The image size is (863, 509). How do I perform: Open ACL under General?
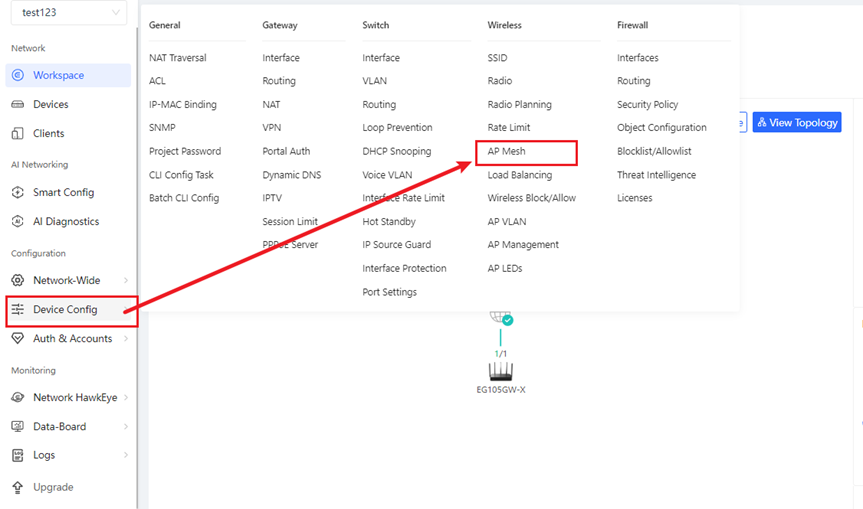click(157, 80)
